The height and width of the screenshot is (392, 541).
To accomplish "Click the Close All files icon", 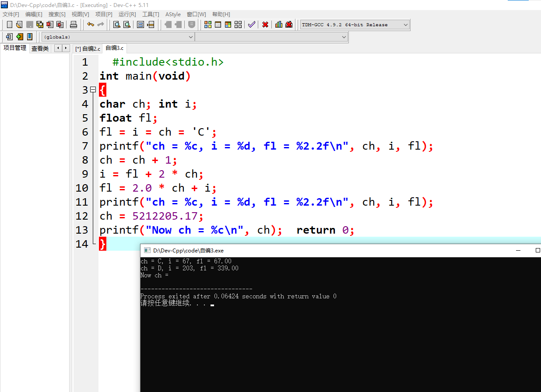I will coord(60,24).
